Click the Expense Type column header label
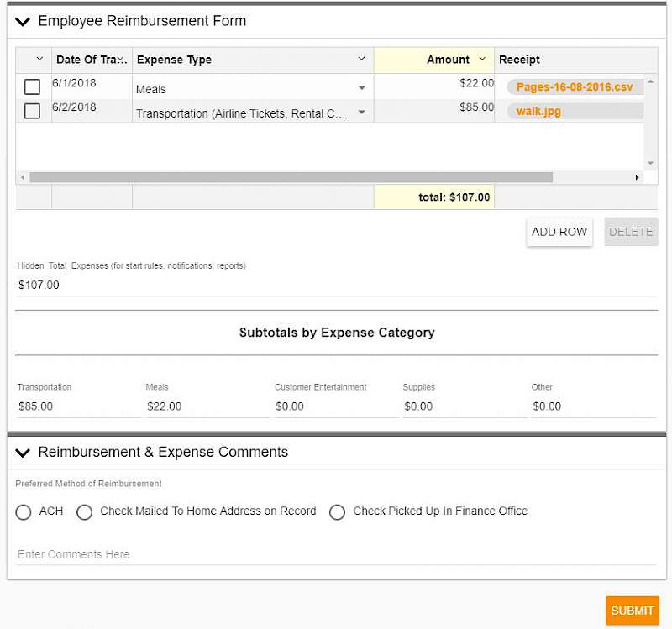 [x=174, y=60]
